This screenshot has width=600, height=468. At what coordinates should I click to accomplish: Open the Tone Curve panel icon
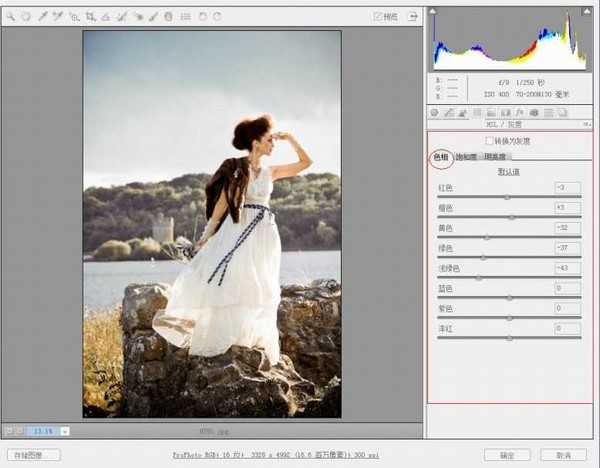click(449, 112)
